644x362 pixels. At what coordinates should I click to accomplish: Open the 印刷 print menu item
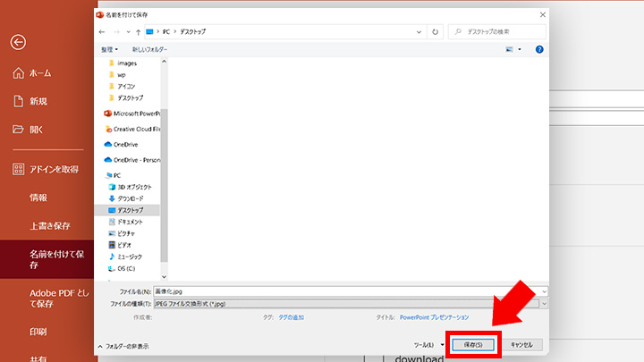[38, 332]
